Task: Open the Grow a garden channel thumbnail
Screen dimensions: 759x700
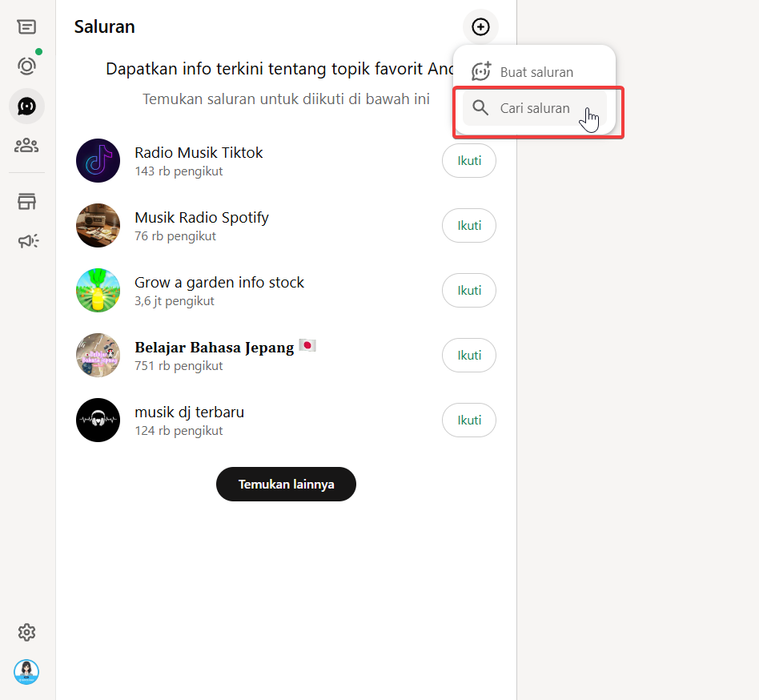Action: pyautogui.click(x=98, y=291)
